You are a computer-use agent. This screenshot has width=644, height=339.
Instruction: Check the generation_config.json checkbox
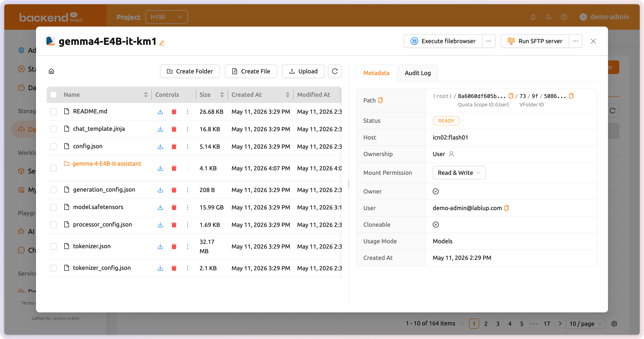tap(53, 190)
